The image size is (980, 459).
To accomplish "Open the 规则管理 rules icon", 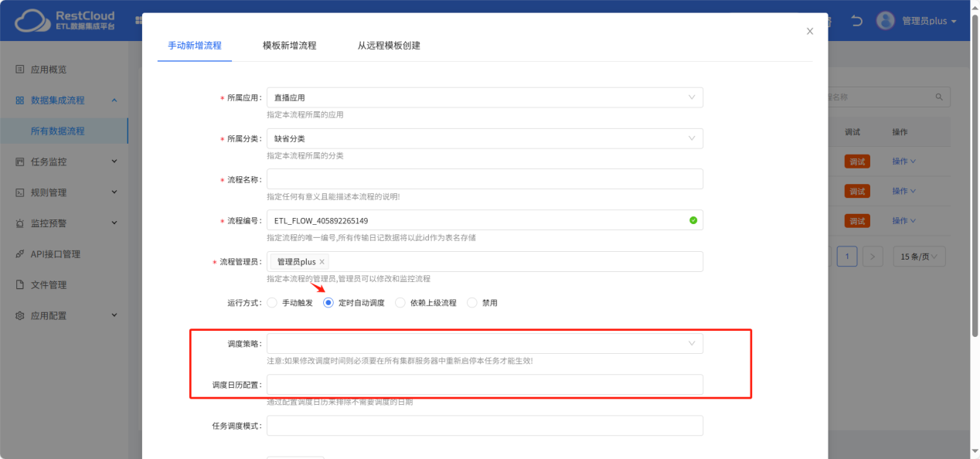I will [19, 192].
